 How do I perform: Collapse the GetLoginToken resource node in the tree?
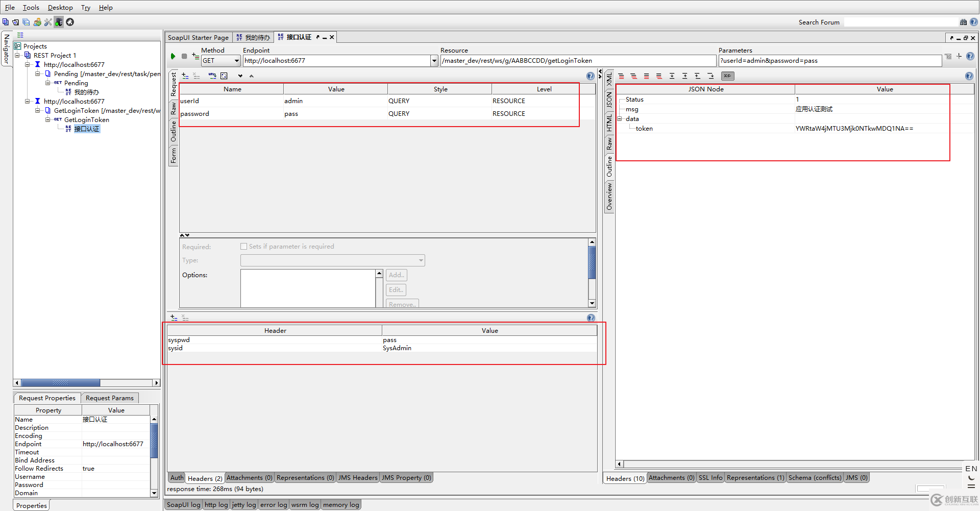(38, 110)
